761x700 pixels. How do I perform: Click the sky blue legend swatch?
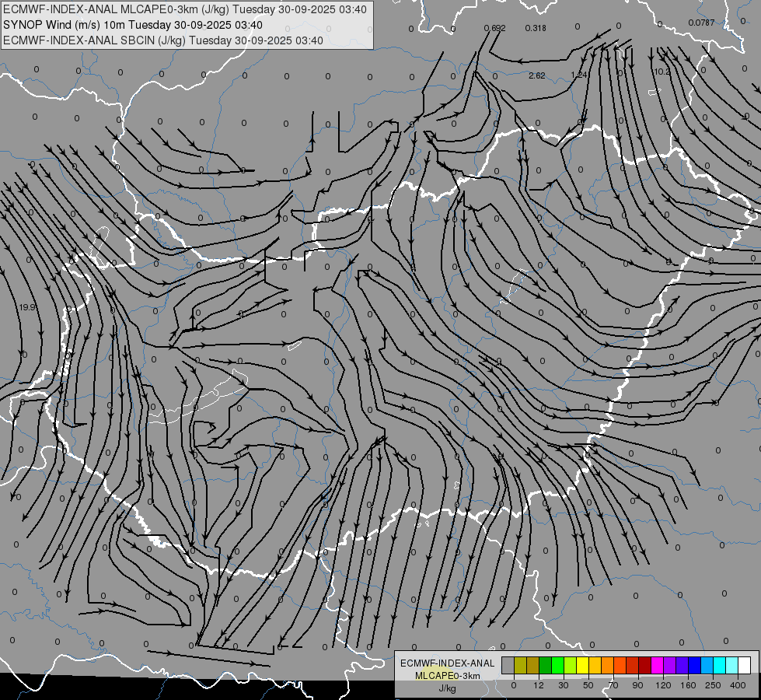[707, 665]
